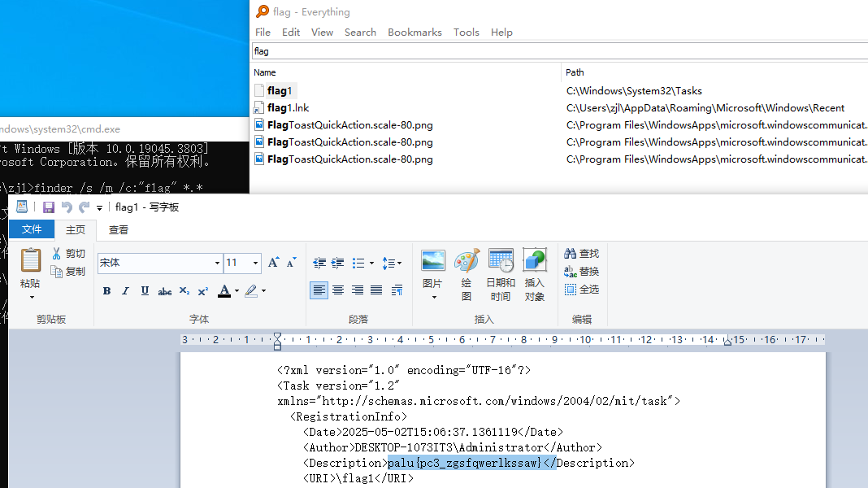The width and height of the screenshot is (868, 488).
Task: Click the flag1 file icon in Everything
Action: tap(259, 91)
